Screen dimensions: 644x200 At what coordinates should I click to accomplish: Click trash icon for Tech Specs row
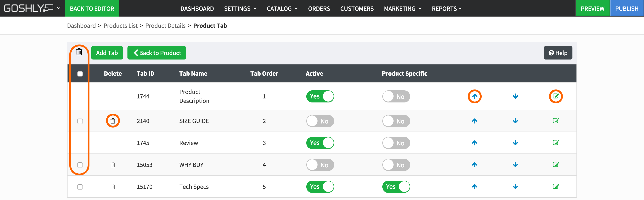113,187
